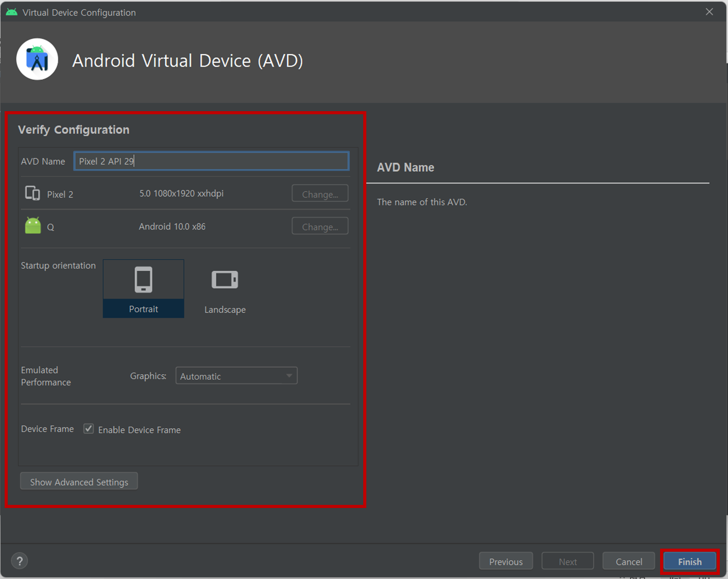Click the 'Android 10.0 x86' text
This screenshot has height=579, width=728.
tap(172, 226)
